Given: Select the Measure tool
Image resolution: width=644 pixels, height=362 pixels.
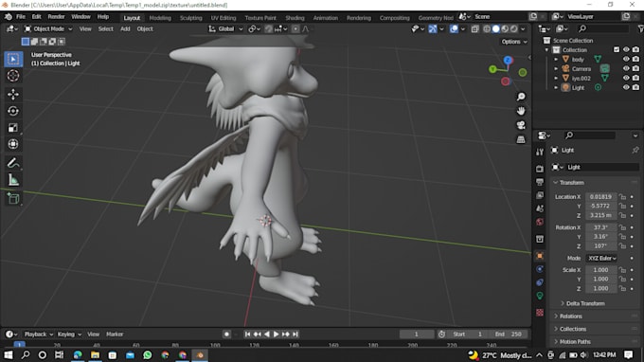Looking at the screenshot, I should (13, 180).
